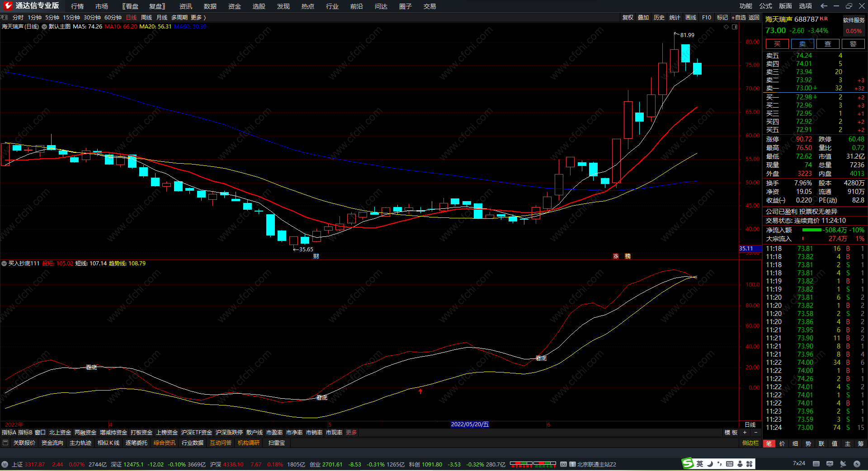Click the blue 卖 sell button
The height and width of the screenshot is (471, 868).
(802, 44)
